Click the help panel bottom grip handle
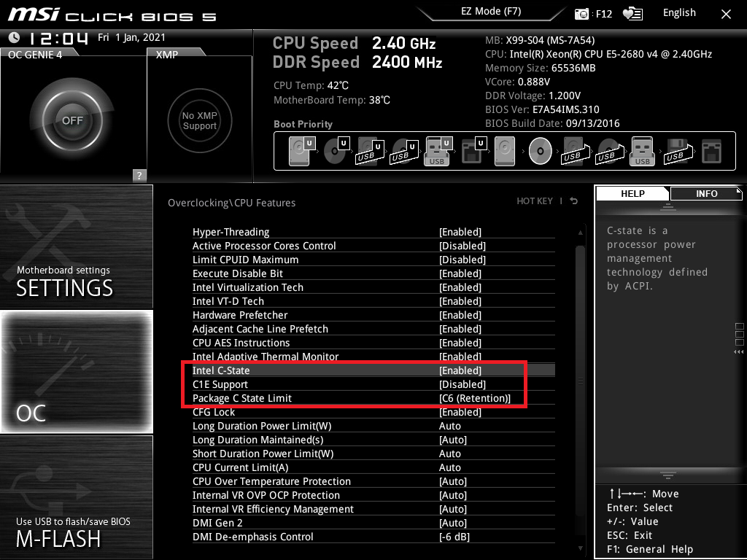747x560 pixels. click(x=668, y=475)
